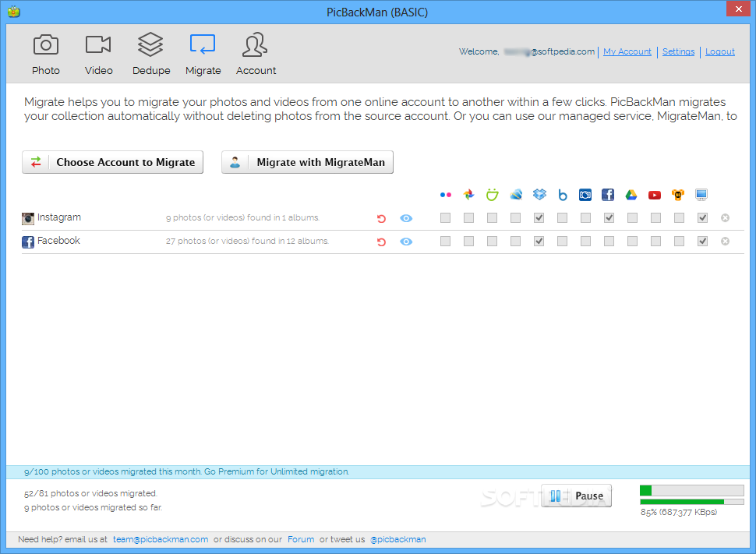Click the Logout link
756x554 pixels.
tap(720, 51)
